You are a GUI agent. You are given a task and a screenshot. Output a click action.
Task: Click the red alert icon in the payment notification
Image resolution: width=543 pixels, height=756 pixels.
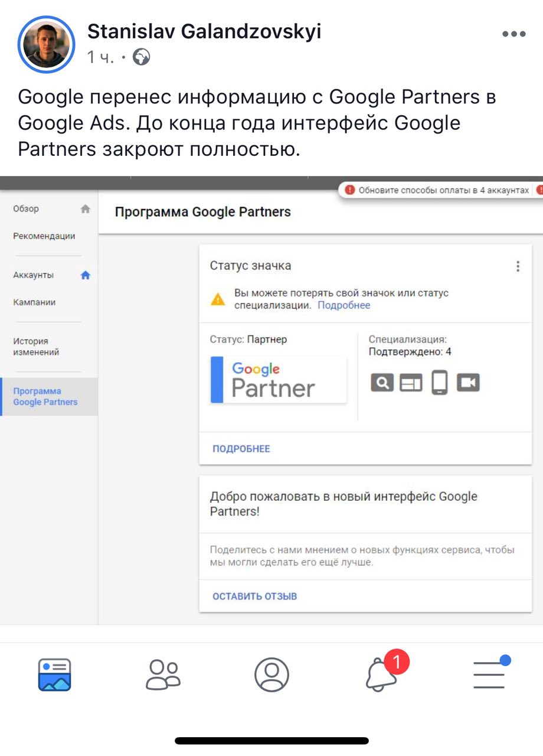click(350, 190)
